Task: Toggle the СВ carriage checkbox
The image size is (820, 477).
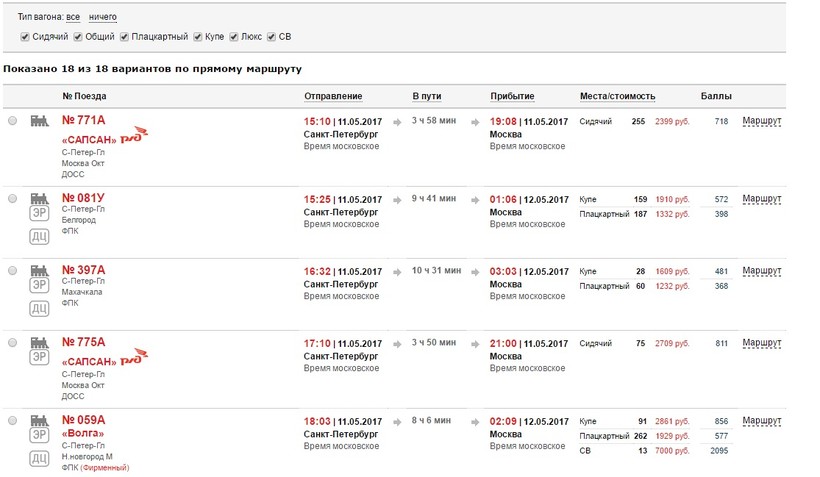Action: point(271,37)
